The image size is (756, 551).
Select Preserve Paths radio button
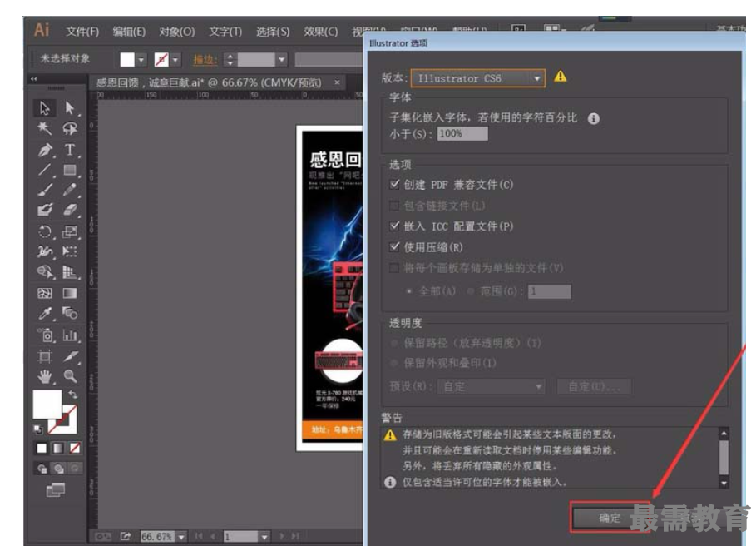[394, 343]
